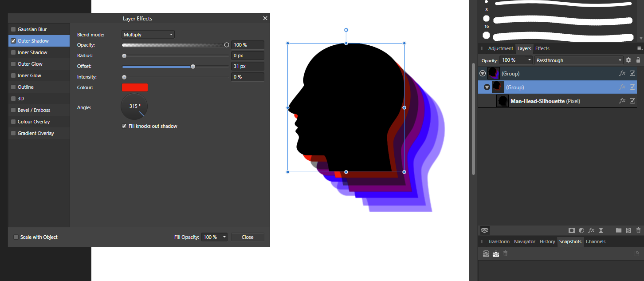Open layer effects using the fx icon
The image size is (644, 281).
(x=591, y=230)
